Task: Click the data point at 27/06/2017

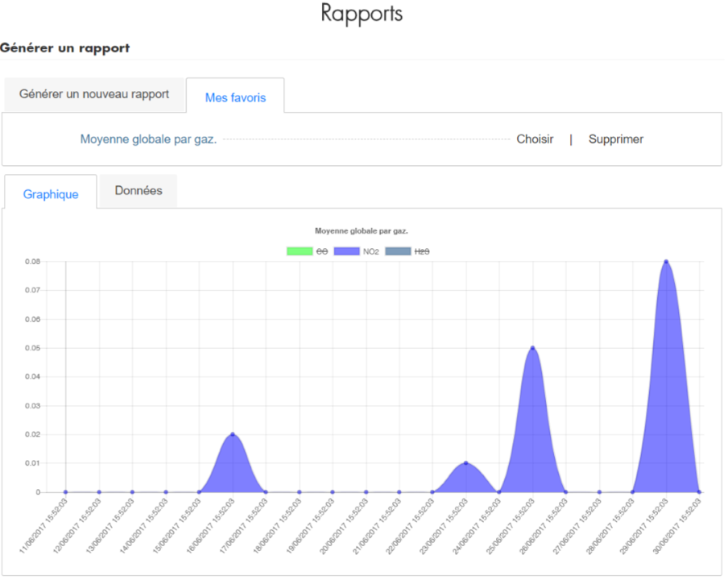Action: [x=599, y=492]
